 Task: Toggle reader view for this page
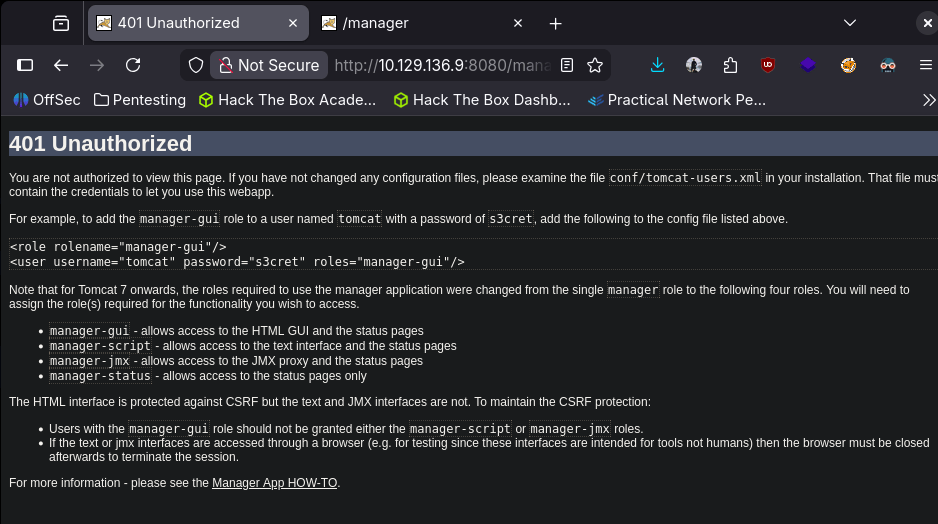pyautogui.click(x=567, y=65)
